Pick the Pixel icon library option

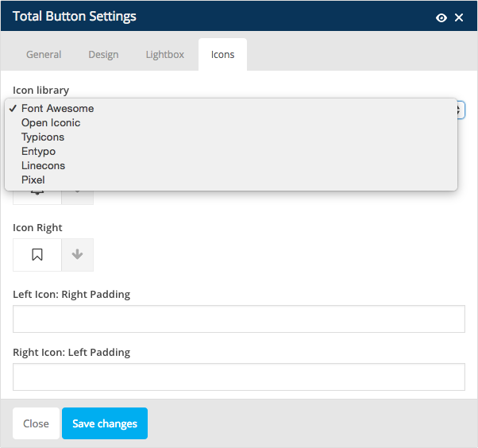coord(33,180)
